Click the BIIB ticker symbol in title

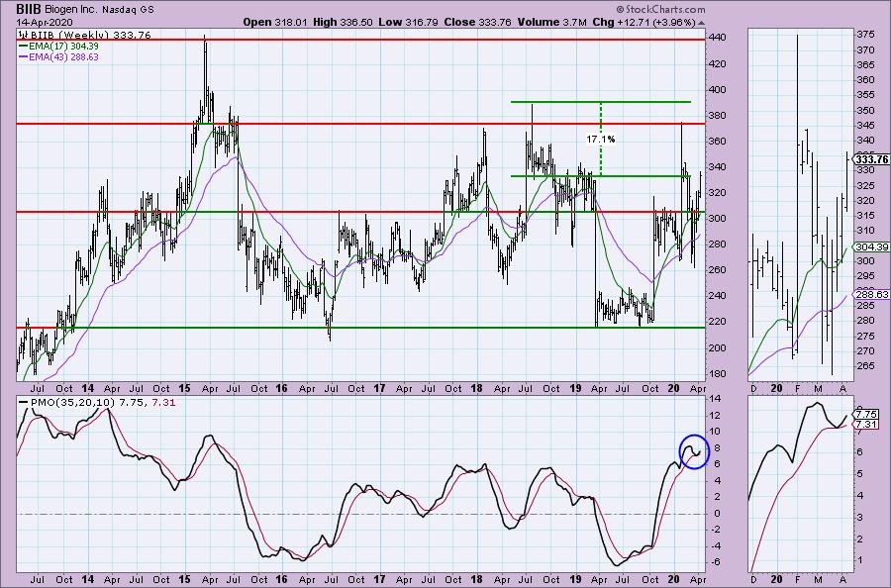[29, 9]
